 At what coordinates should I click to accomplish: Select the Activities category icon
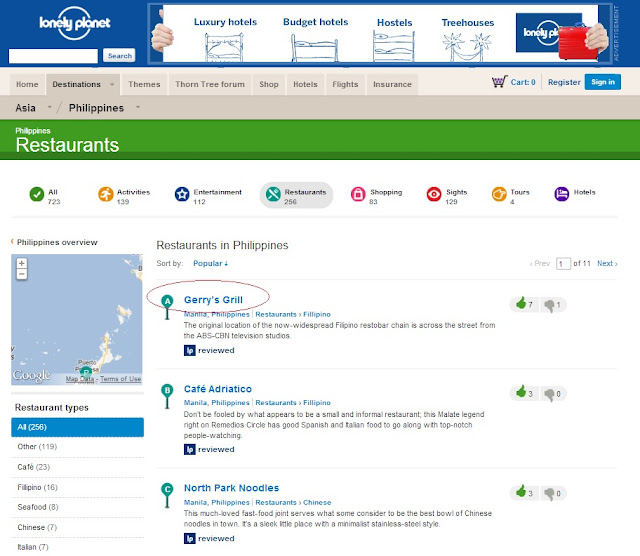pyautogui.click(x=106, y=194)
